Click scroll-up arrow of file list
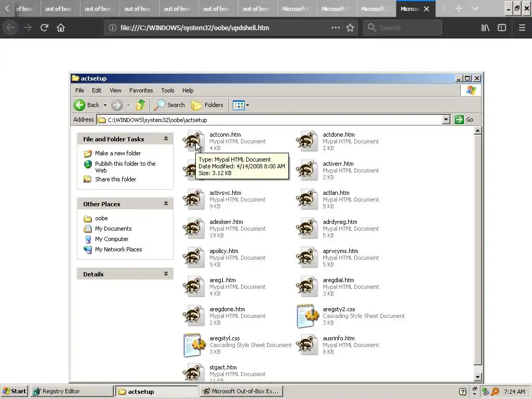The height and width of the screenshot is (399, 532). [x=477, y=130]
